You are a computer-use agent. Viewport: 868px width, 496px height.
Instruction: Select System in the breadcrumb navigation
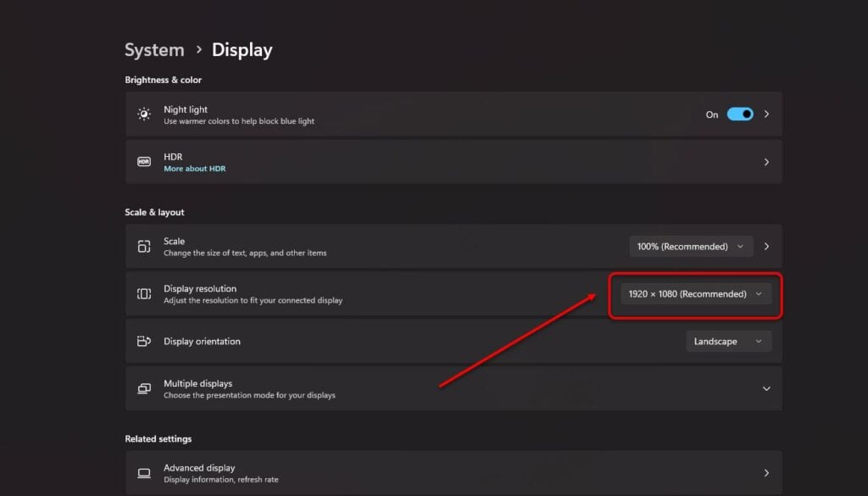(x=154, y=49)
